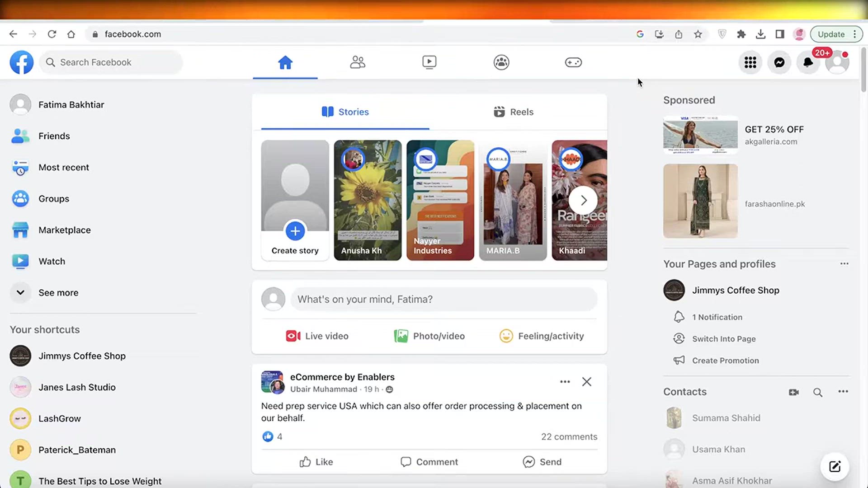
Task: Open eCommerce by Enablers group link
Action: (x=342, y=377)
